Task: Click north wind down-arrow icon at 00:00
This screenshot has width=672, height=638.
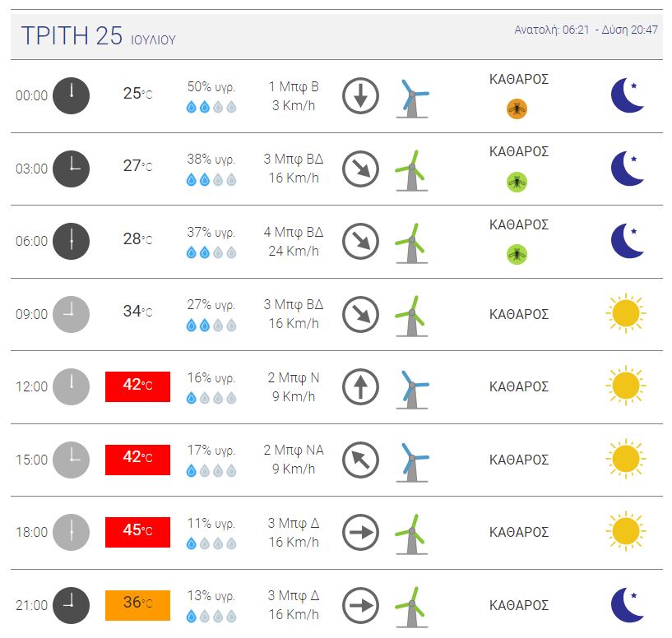Action: (360, 96)
